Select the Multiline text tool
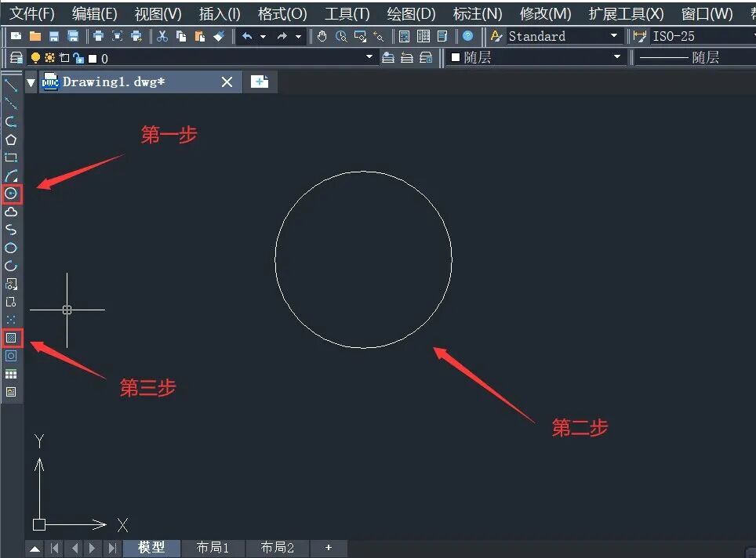This screenshot has width=756, height=558. 11,392
